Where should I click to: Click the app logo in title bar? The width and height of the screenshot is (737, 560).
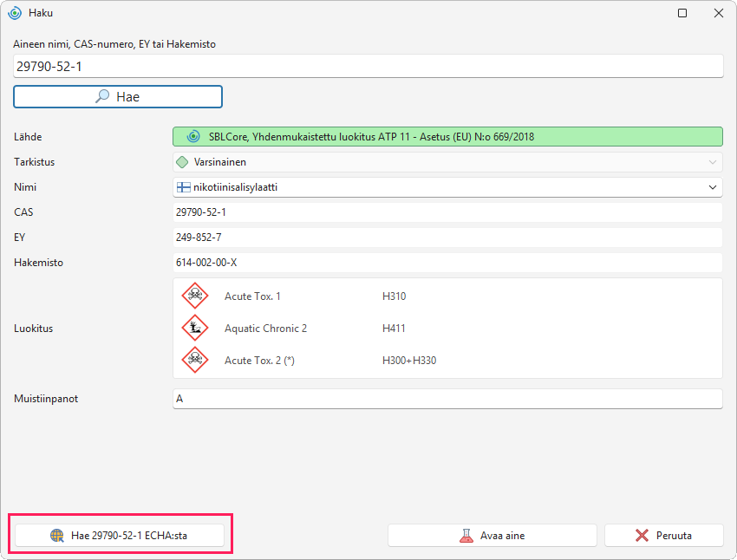click(15, 13)
